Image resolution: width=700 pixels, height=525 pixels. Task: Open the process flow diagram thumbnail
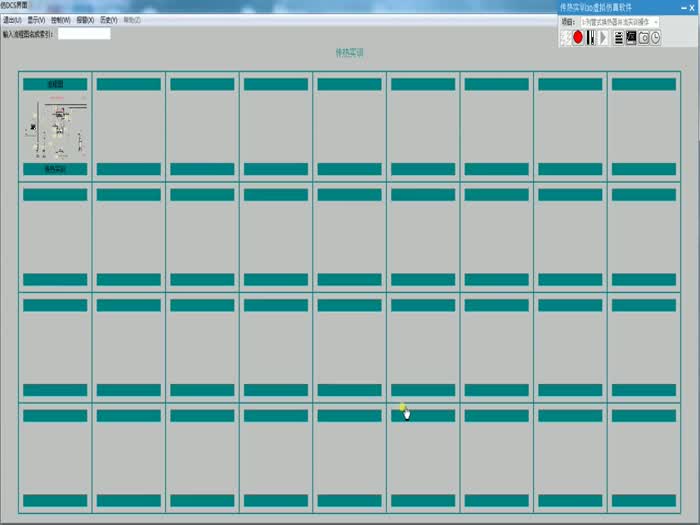tap(56, 128)
